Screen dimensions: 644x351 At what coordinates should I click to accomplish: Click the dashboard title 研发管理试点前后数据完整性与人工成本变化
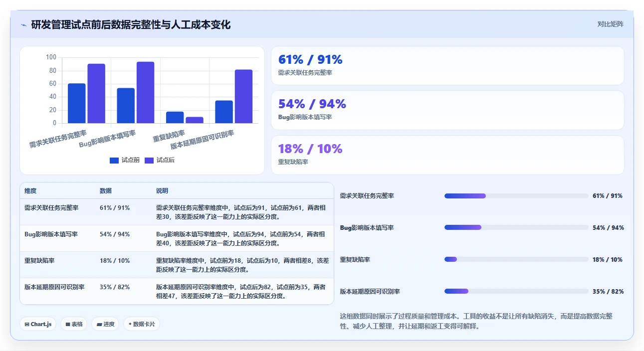[x=131, y=25]
